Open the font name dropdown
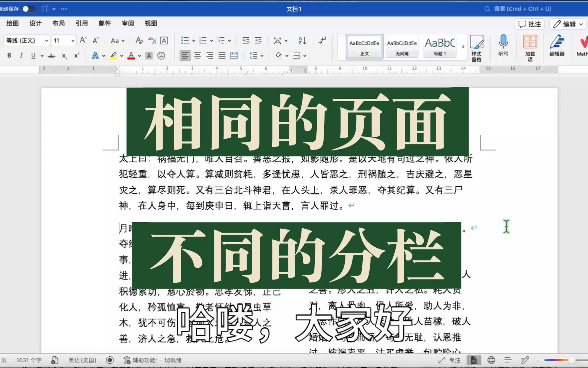Viewport: 588px width, 368px height. (47, 40)
